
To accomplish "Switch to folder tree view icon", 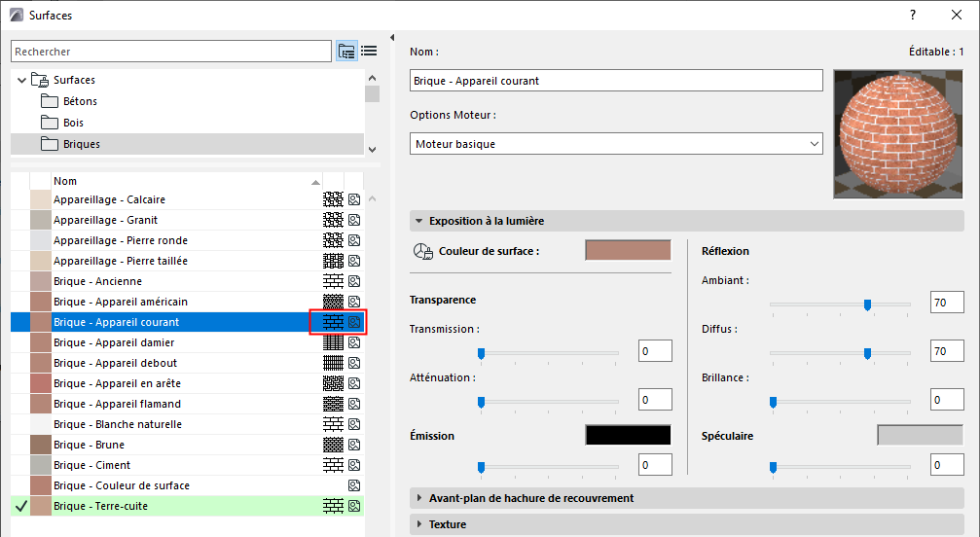I will click(346, 52).
